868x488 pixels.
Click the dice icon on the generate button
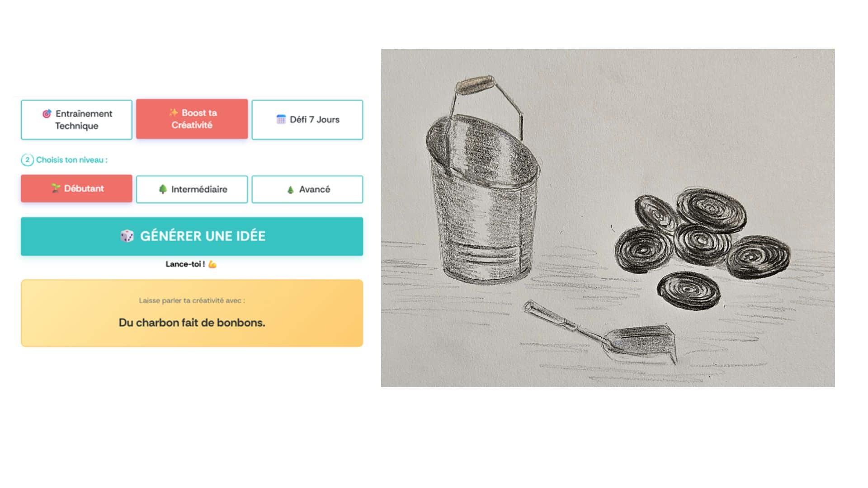[x=127, y=236]
